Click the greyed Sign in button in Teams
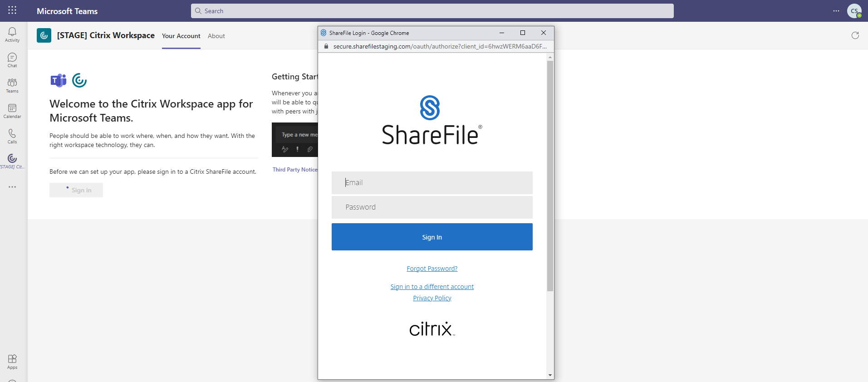Screen dimensions: 868x382 (76, 190)
